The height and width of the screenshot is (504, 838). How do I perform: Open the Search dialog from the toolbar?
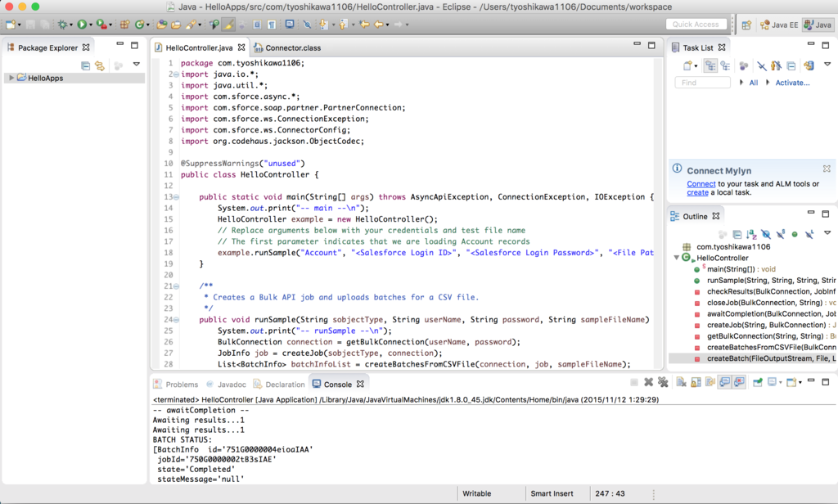191,25
